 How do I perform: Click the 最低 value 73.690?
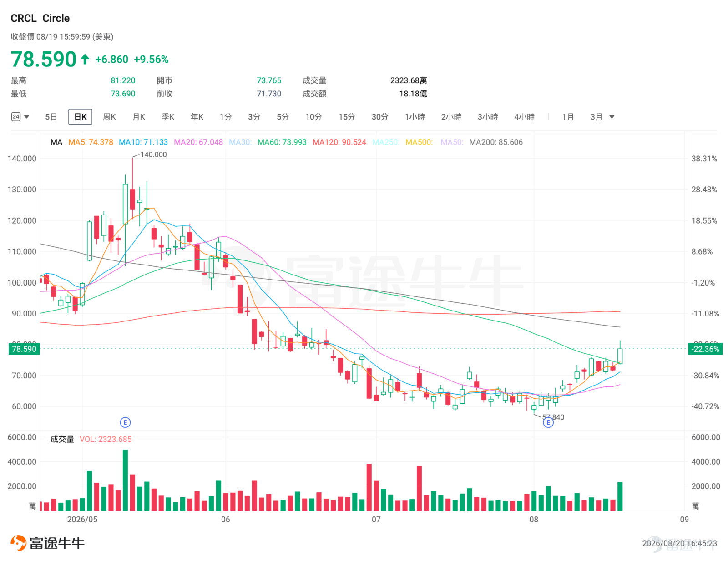tap(123, 94)
